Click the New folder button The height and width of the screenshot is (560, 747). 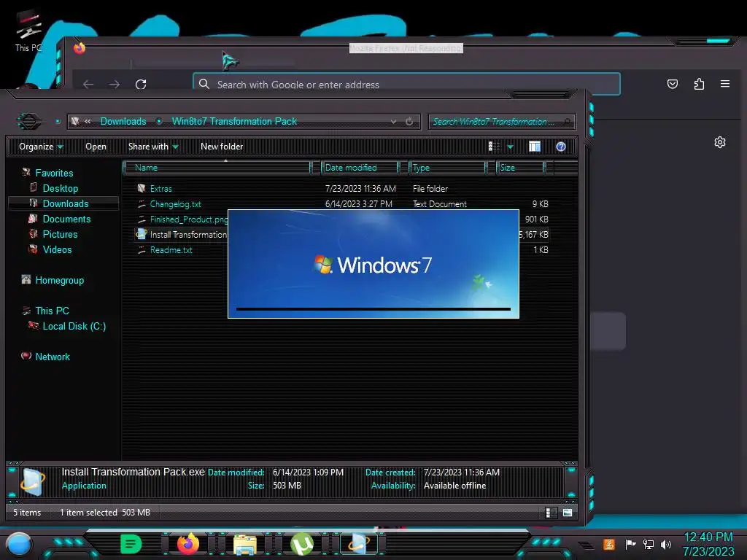[222, 146]
